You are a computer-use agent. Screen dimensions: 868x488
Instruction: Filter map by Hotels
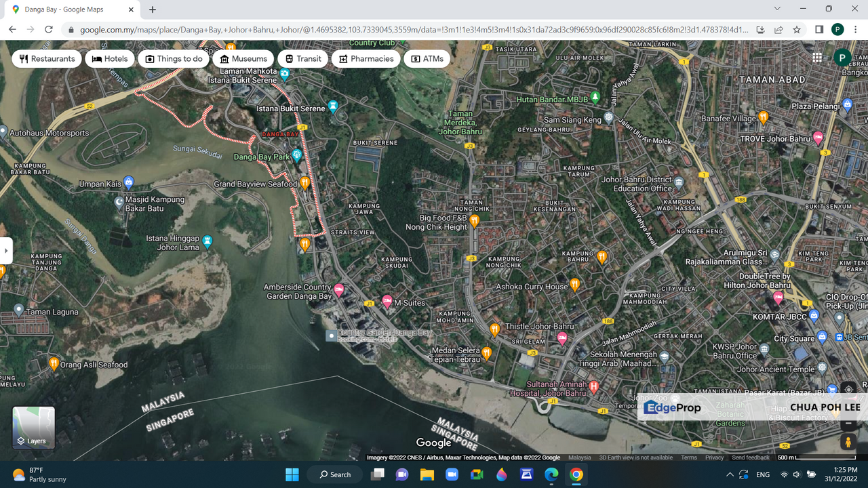click(x=110, y=59)
